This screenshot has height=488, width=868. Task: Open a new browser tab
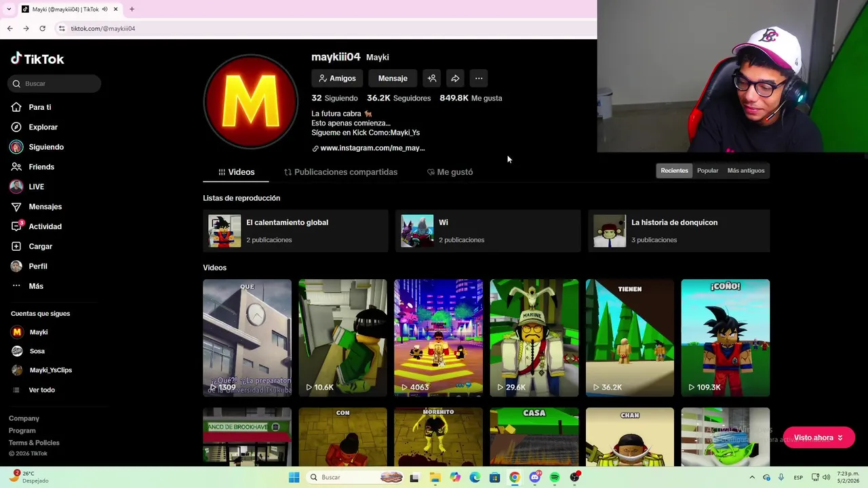(x=132, y=9)
